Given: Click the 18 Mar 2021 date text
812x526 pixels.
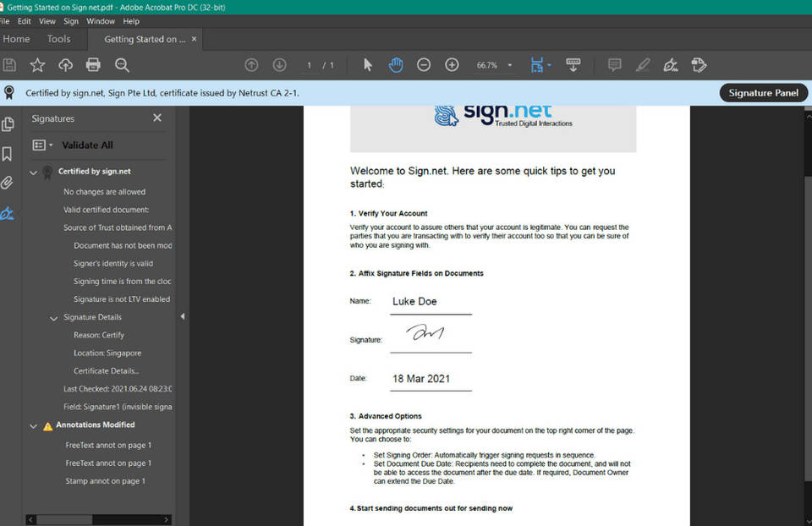Looking at the screenshot, I should (421, 379).
